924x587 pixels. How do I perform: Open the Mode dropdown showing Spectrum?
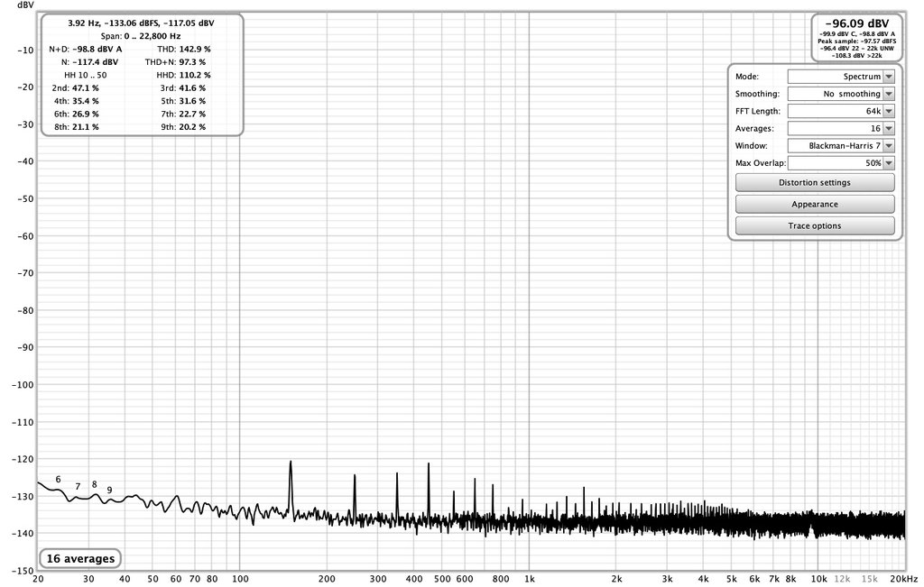pyautogui.click(x=841, y=77)
